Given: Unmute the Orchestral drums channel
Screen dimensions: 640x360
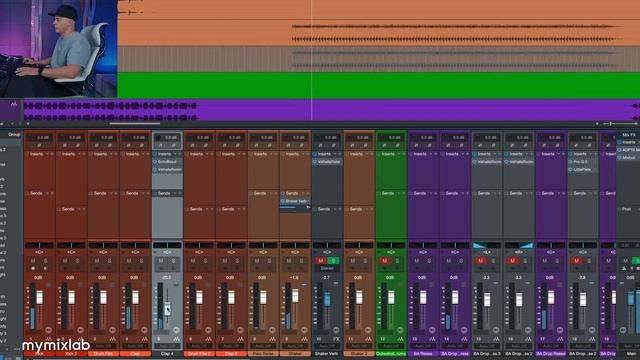Looking at the screenshot, I should 385,260.
